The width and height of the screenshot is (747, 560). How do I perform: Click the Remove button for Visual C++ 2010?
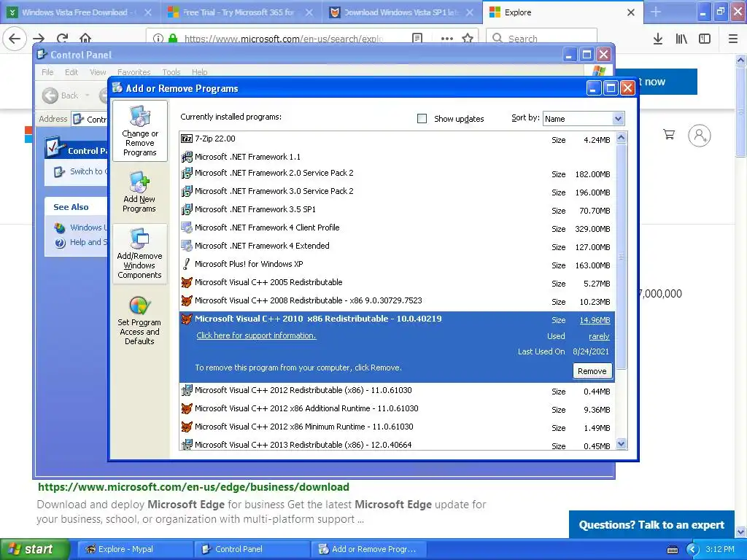click(592, 371)
